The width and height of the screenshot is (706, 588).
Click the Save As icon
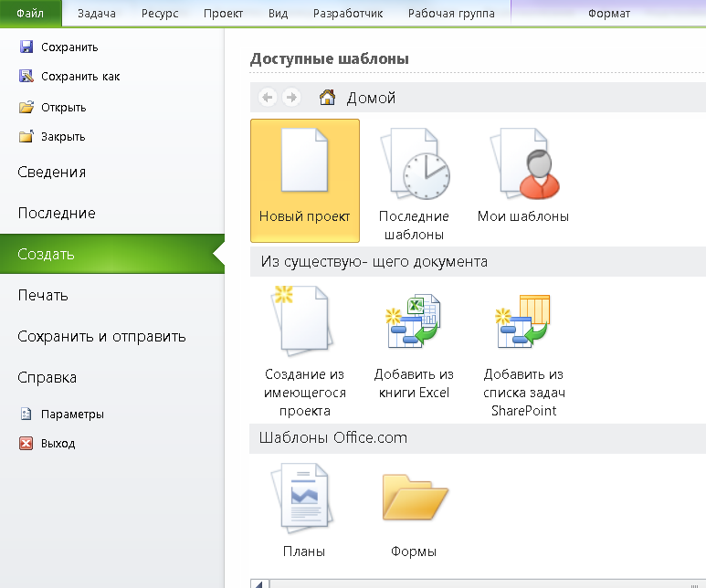[x=26, y=76]
